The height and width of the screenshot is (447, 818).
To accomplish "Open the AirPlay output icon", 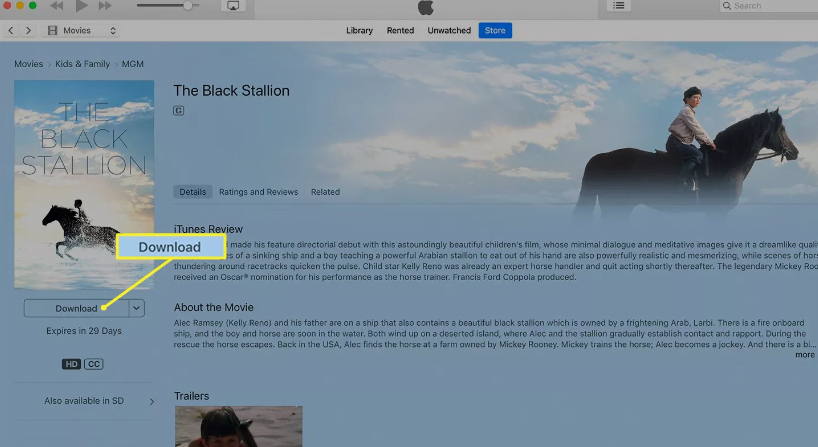I will pos(233,6).
